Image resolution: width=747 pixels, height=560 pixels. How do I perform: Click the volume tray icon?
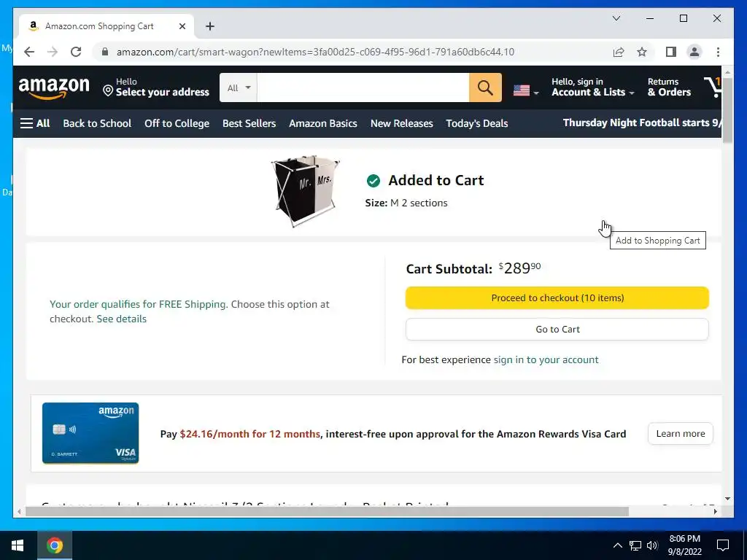coord(652,545)
